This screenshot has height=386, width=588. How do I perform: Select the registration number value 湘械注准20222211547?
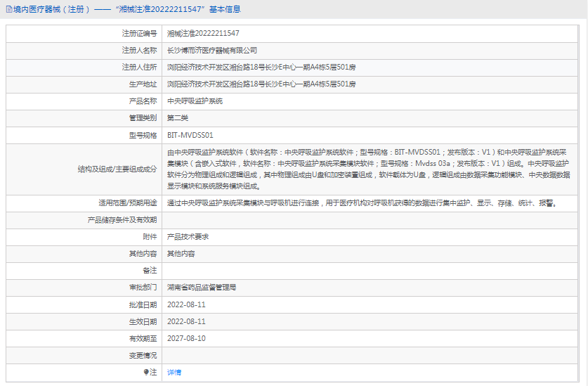point(203,34)
